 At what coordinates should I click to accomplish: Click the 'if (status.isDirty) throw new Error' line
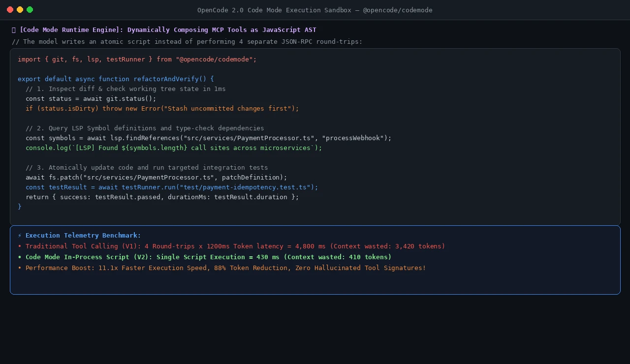162,109
